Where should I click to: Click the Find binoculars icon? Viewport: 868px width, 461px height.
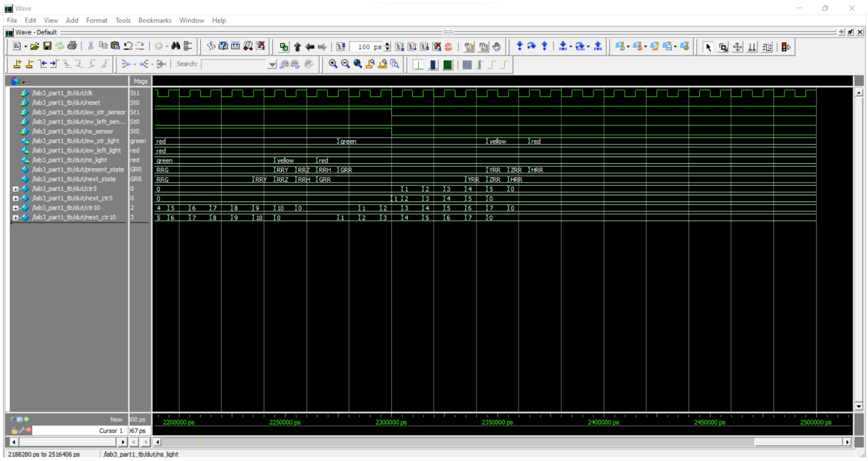click(x=176, y=46)
